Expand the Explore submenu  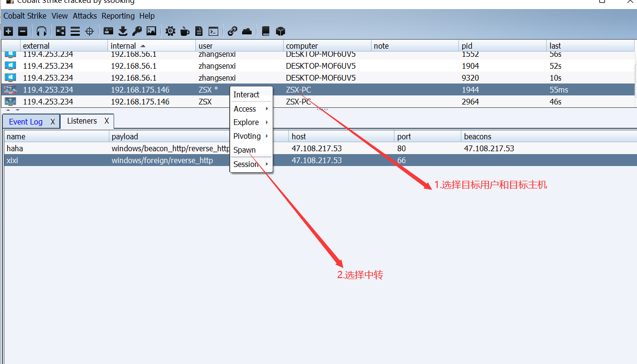tap(251, 122)
